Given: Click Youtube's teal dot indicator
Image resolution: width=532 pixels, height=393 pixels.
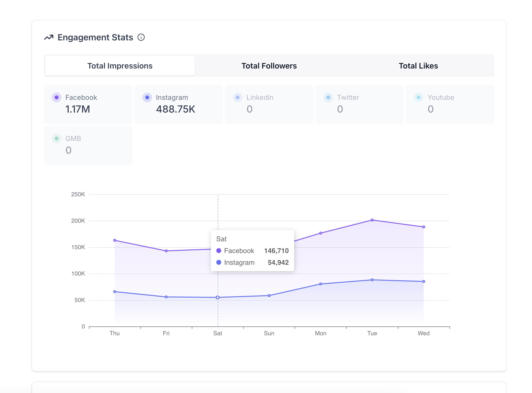Looking at the screenshot, I should coord(419,97).
